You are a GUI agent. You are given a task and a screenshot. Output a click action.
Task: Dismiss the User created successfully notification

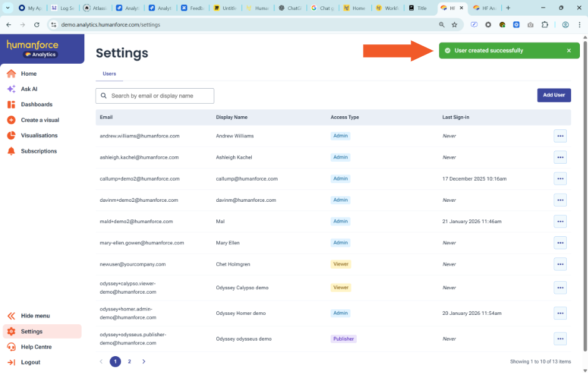tap(569, 51)
